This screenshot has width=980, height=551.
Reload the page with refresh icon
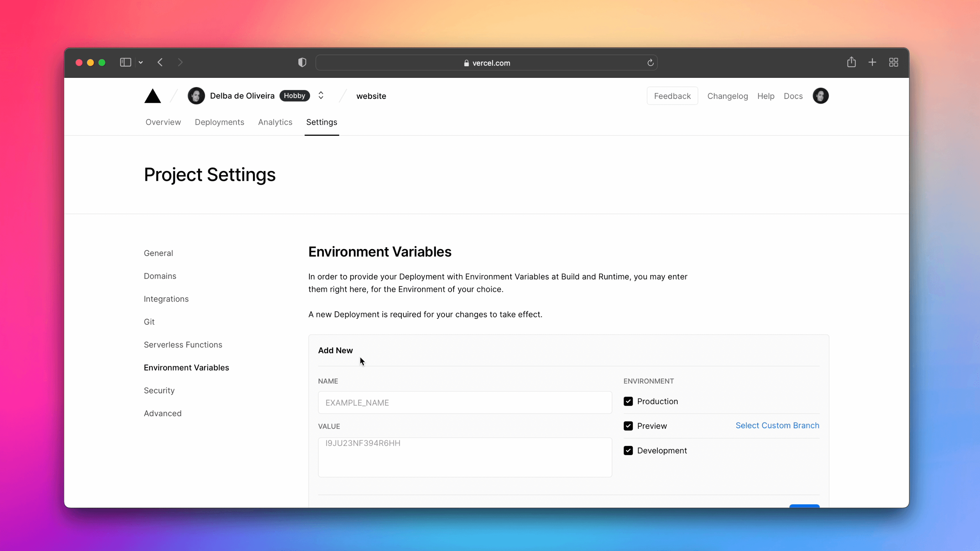650,63
